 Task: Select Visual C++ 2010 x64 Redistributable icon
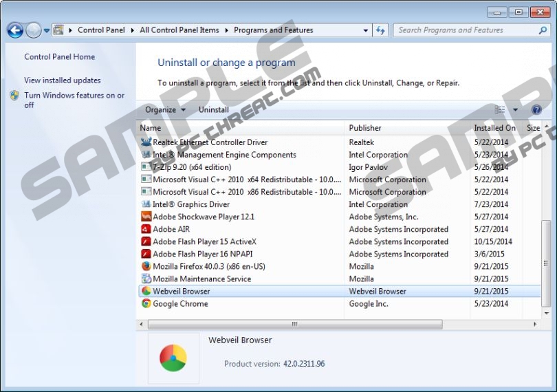146,179
